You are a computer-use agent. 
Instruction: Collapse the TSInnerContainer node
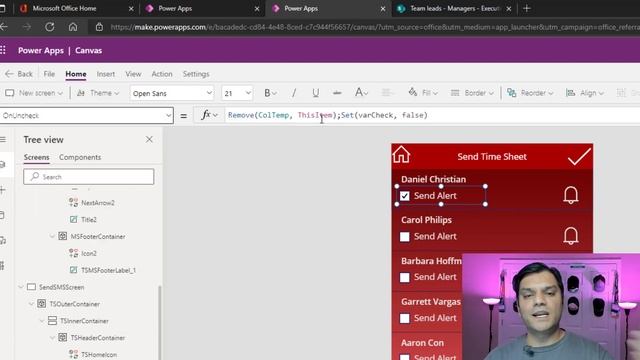tap(42, 321)
